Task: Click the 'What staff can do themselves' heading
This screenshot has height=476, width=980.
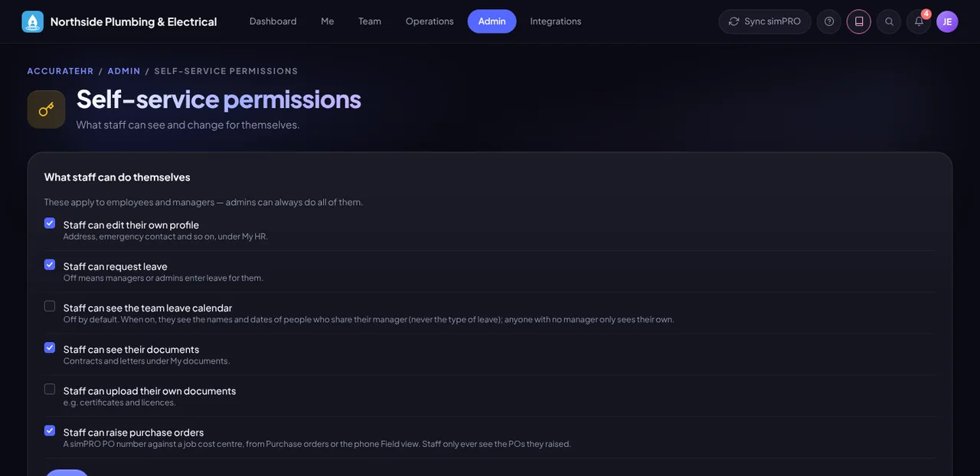Action: coord(117,177)
